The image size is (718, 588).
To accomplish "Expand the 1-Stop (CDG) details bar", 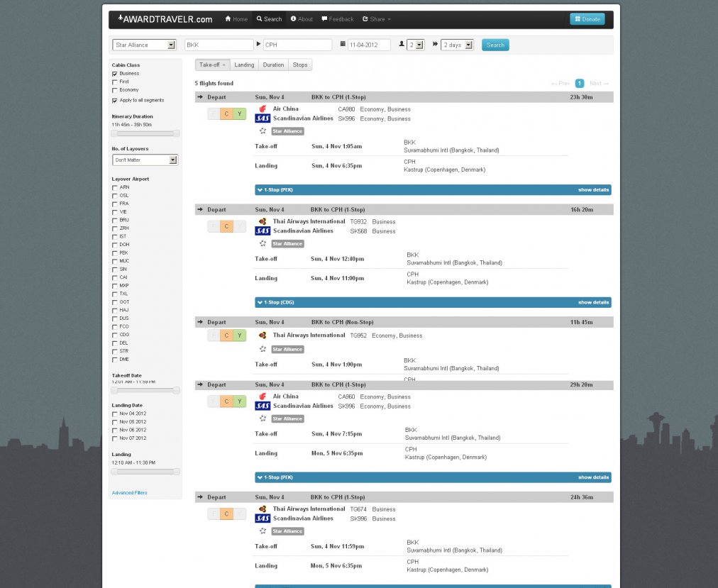I will (x=432, y=302).
